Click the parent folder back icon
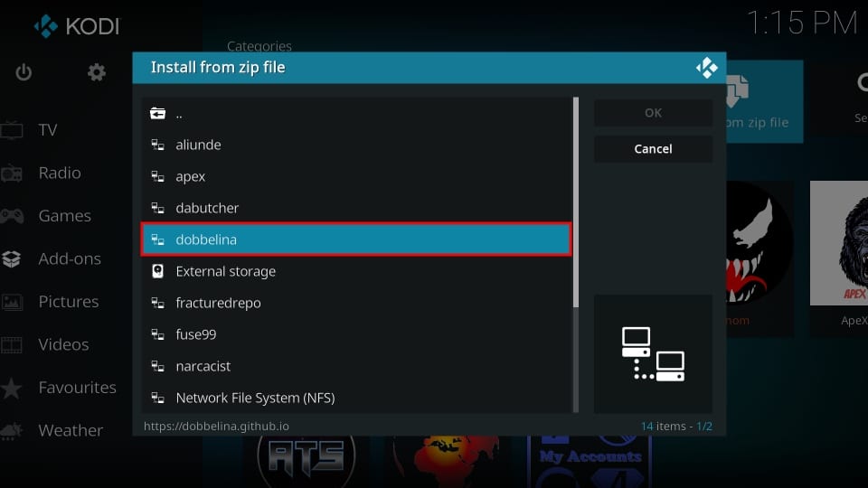Viewport: 868px width, 488px height. [157, 114]
